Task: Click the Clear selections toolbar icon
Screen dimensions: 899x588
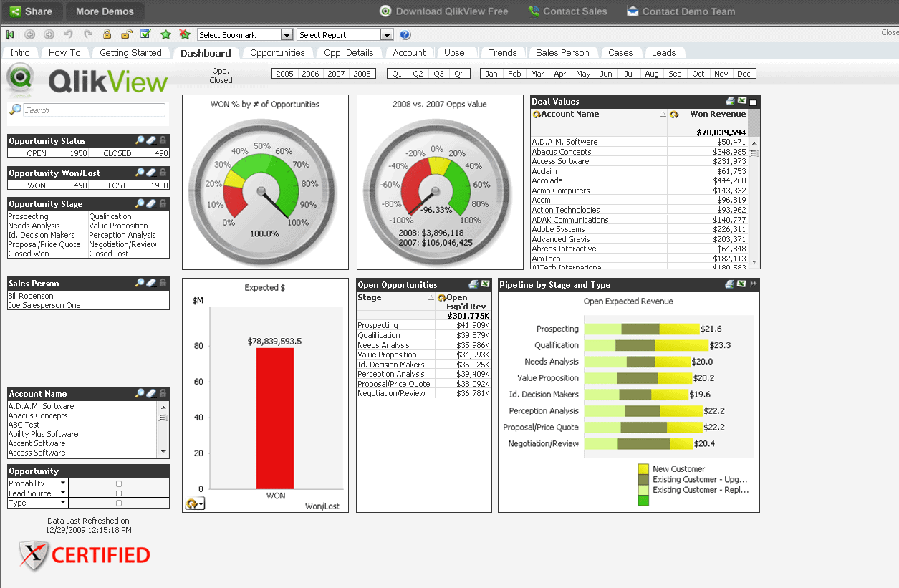Action: coord(10,34)
